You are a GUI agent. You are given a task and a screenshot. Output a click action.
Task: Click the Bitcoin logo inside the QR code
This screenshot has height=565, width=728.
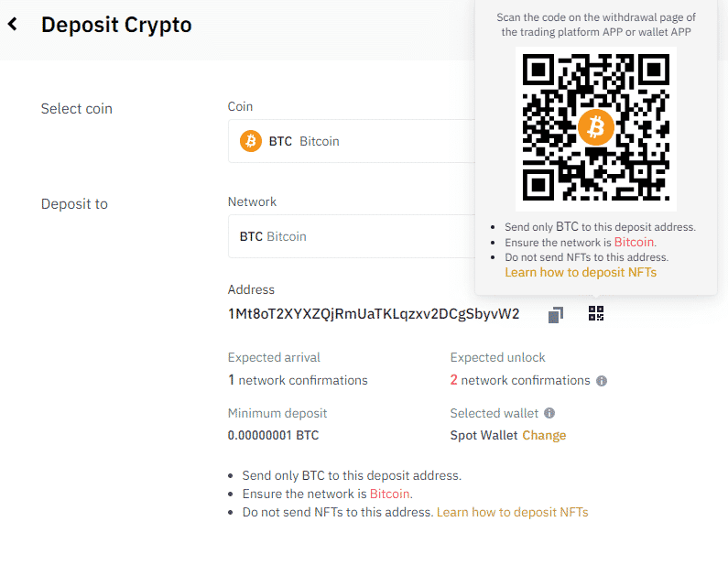595,127
